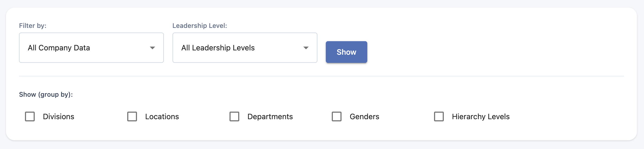Click the Divisions label text
The height and width of the screenshot is (149, 644).
pyautogui.click(x=59, y=116)
